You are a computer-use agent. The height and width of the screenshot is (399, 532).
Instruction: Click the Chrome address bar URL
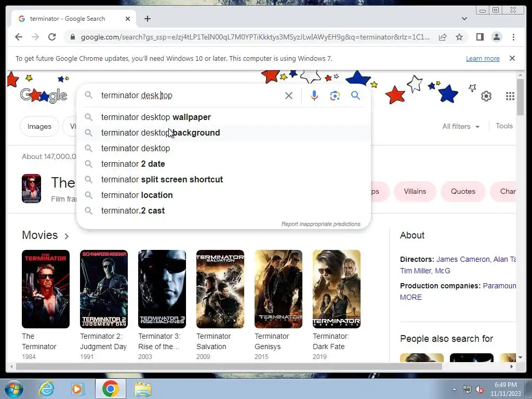coord(255,37)
